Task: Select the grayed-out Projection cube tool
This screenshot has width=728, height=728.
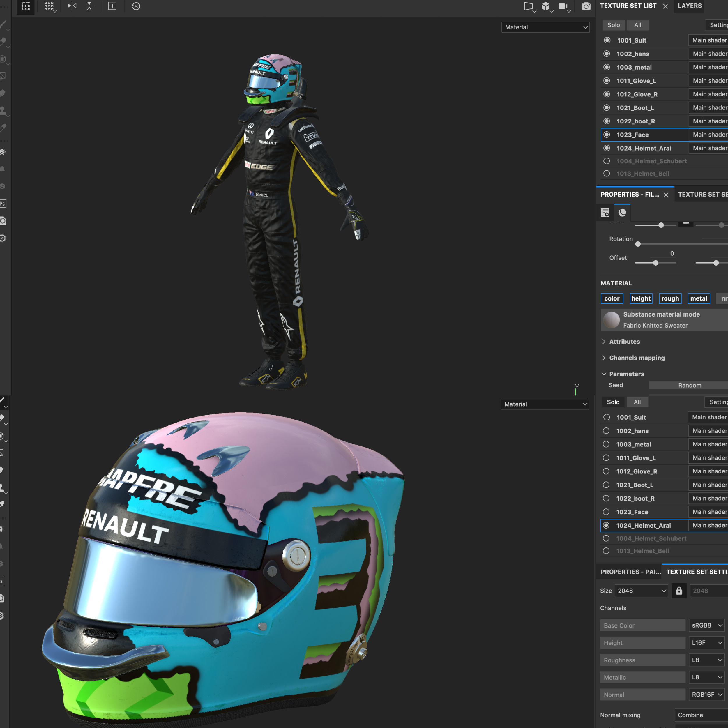Action: tap(3, 59)
